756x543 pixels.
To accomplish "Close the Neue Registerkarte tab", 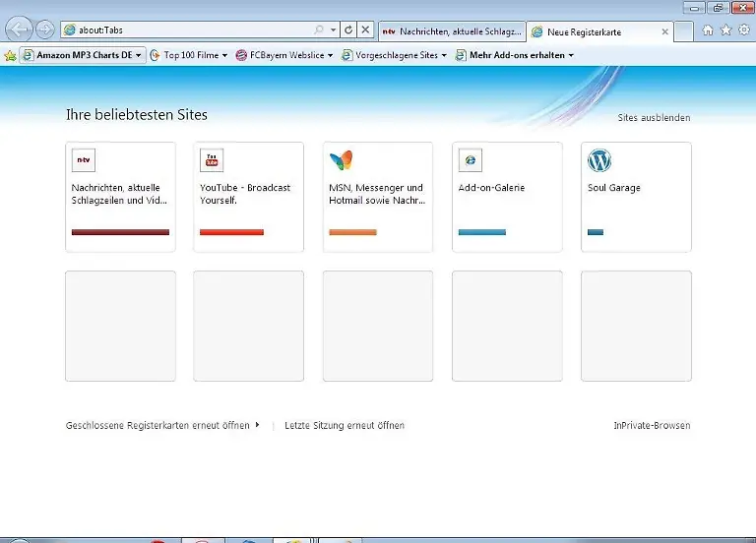I will (x=665, y=32).
